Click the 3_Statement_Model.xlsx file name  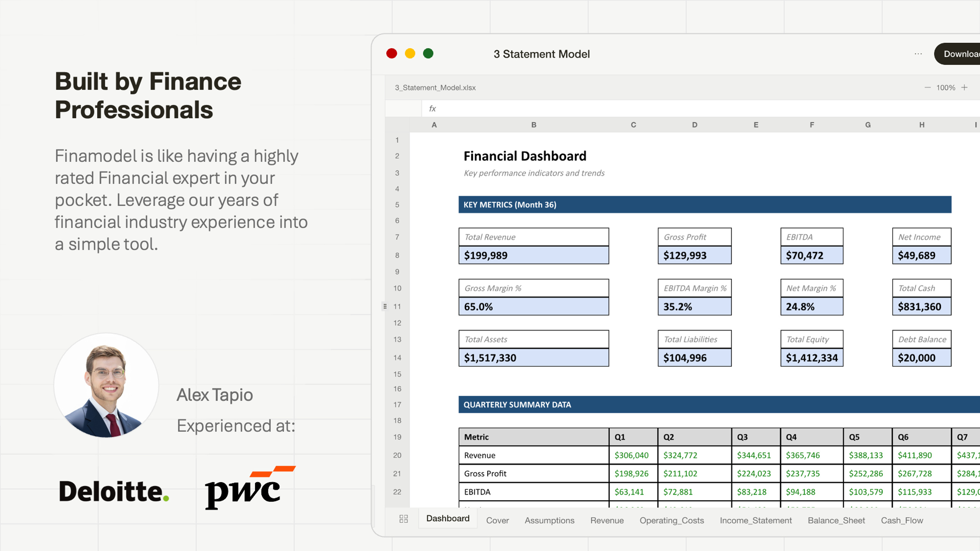[x=435, y=88]
